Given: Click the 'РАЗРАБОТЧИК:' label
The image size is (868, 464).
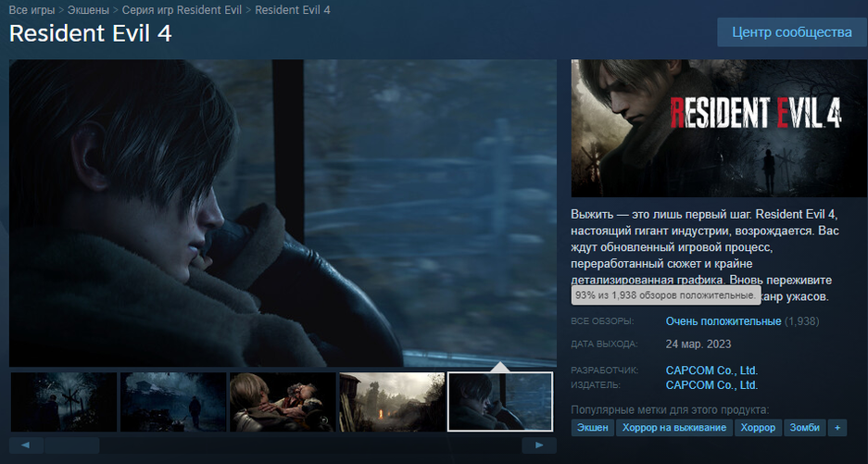Looking at the screenshot, I should (605, 370).
